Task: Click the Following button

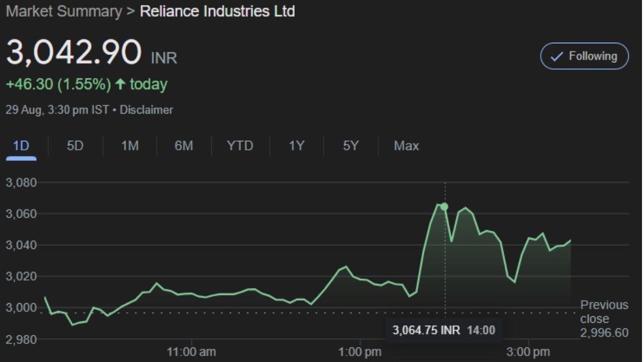Action: click(x=585, y=56)
